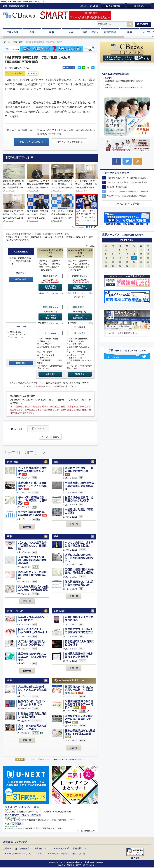This screenshot has width=154, height=868.
Task: Open 話題・お知らせ in the navigation bar
Action: coord(90,32)
